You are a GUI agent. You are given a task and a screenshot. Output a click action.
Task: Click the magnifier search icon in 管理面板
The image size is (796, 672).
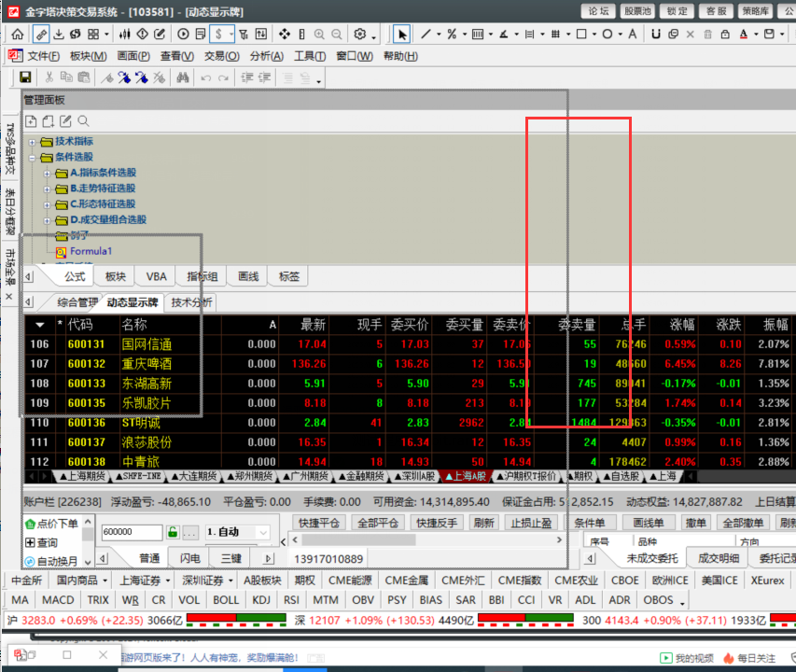[83, 121]
